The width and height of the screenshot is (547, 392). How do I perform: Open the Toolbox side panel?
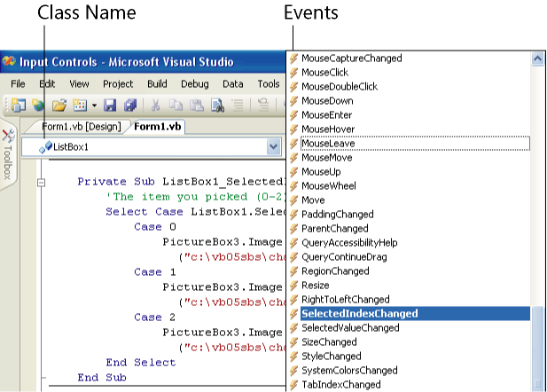click(x=9, y=153)
